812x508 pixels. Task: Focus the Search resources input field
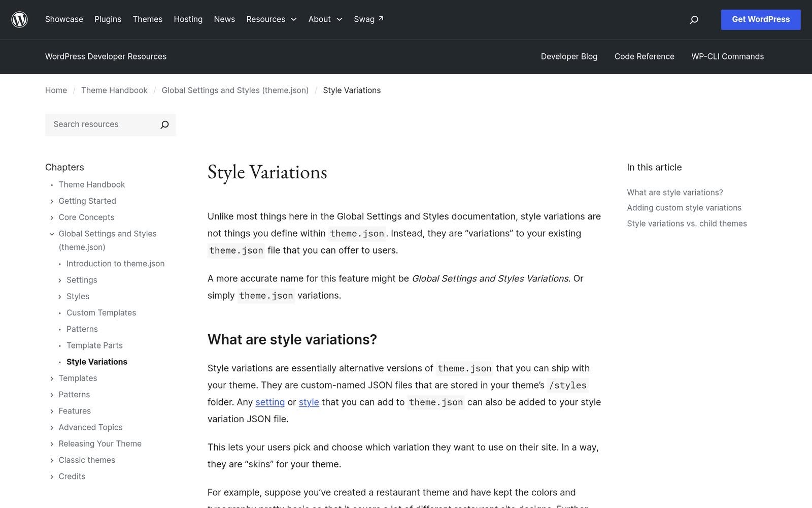(x=101, y=124)
